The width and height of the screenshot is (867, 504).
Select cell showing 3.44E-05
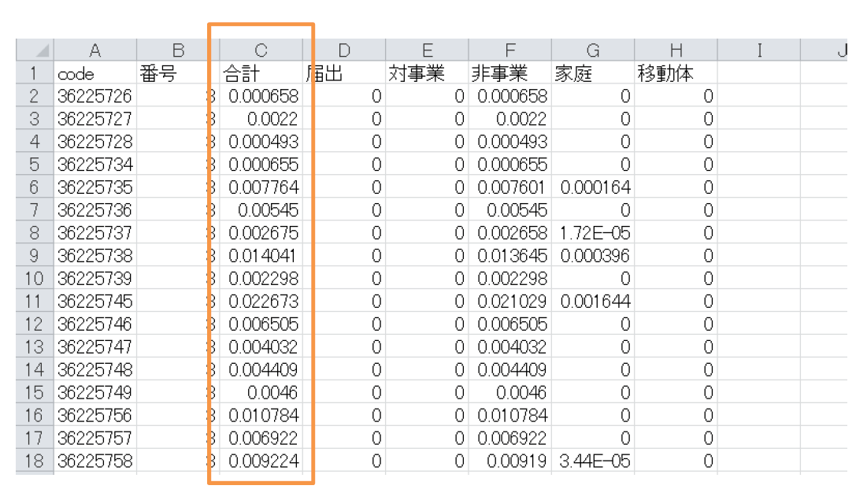(593, 461)
